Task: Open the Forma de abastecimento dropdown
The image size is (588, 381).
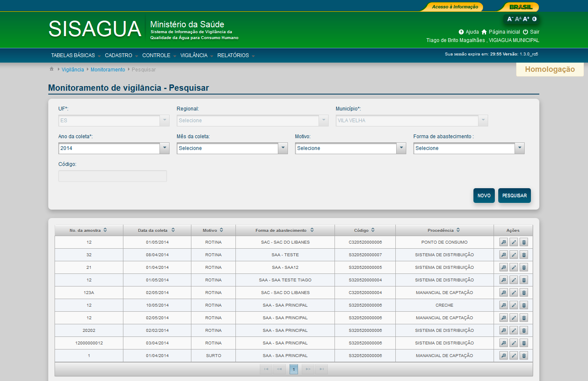Action: click(520, 148)
